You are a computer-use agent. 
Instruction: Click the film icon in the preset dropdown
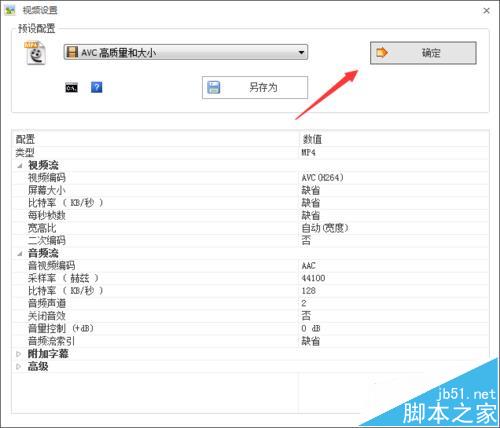[x=72, y=52]
